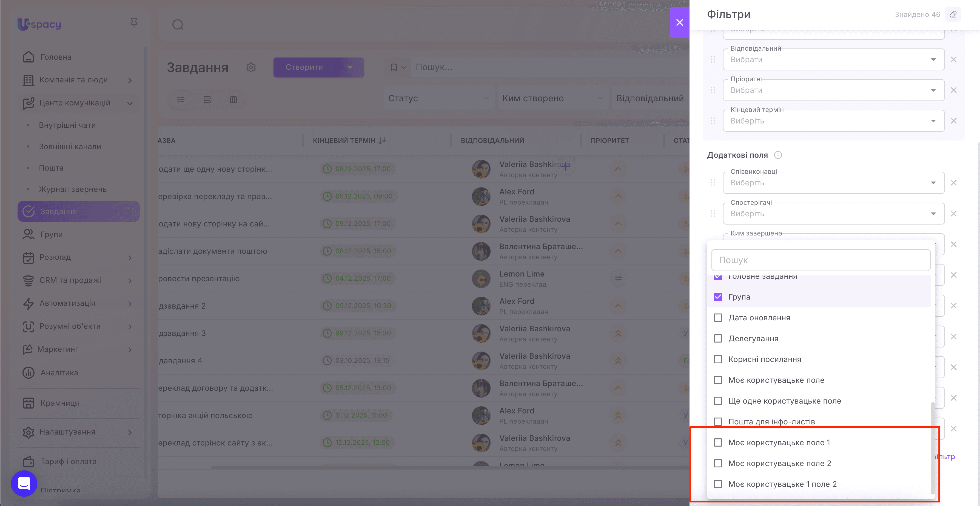Select Корисні посилання option in list
This screenshot has width=980, height=506.
click(x=764, y=359)
